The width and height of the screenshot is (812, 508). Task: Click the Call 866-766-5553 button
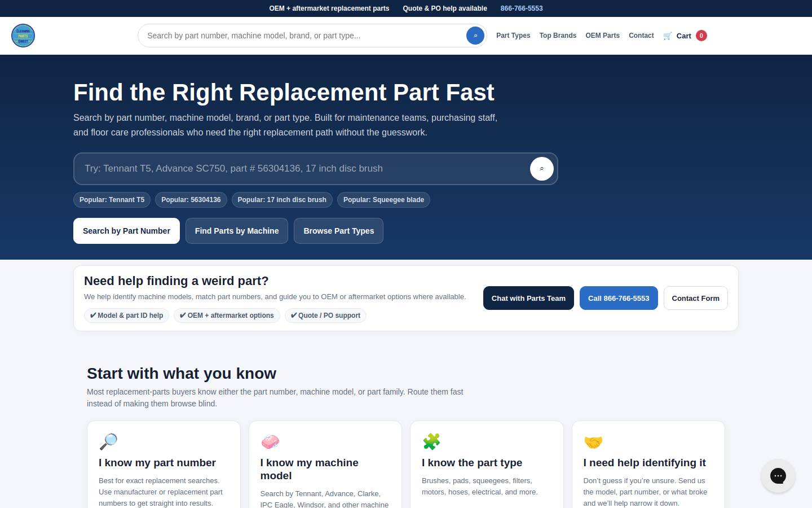coord(619,298)
